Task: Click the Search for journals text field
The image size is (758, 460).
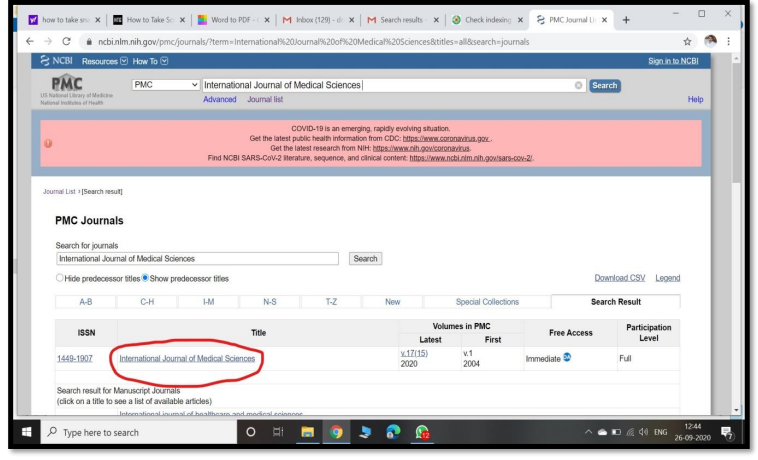Action: coord(198,258)
